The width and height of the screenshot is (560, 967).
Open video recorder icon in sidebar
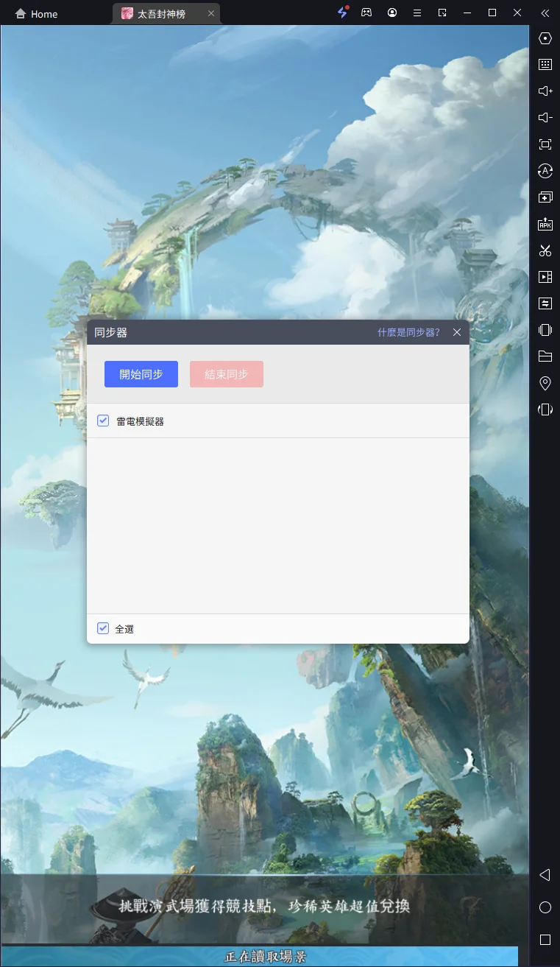pyautogui.click(x=545, y=277)
